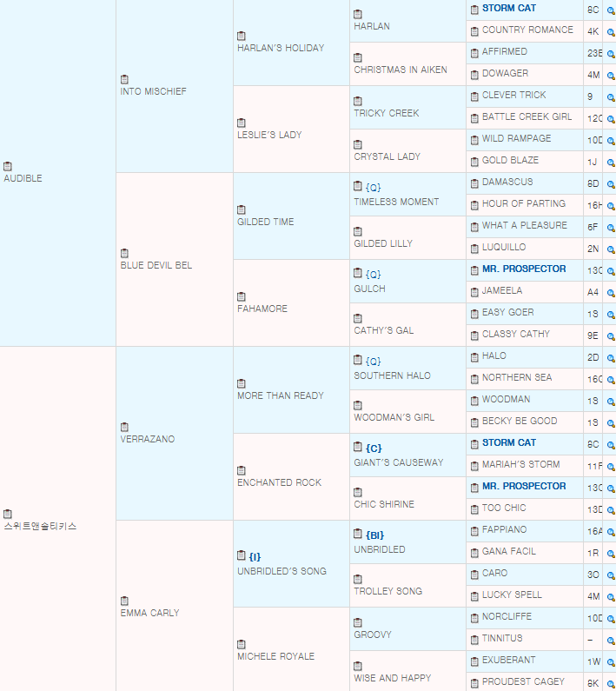Click the clipboard icon above MORE THAN READY
Viewport: 616px width, 691px height.
[x=241, y=383]
